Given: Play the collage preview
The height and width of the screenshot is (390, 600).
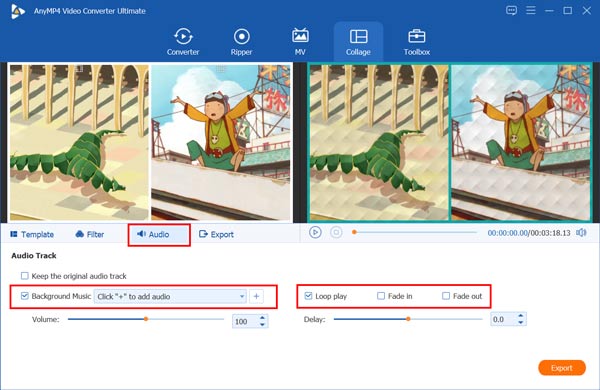Looking at the screenshot, I should coord(315,232).
